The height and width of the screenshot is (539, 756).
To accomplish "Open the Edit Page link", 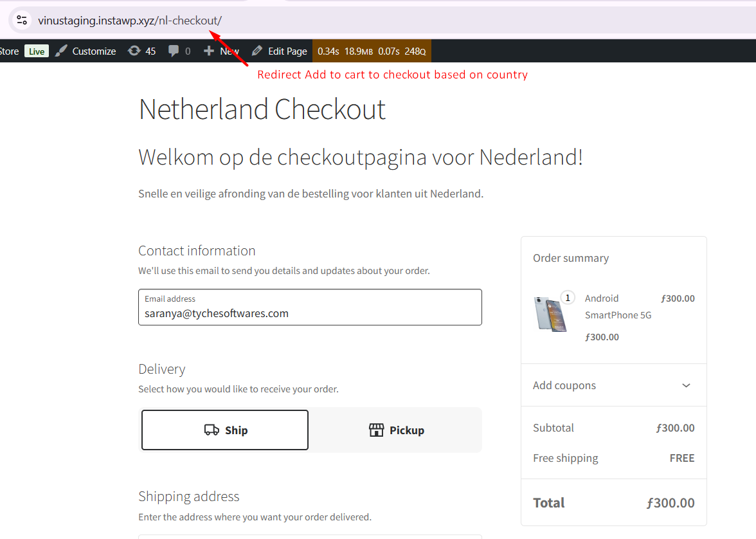I will pos(287,51).
